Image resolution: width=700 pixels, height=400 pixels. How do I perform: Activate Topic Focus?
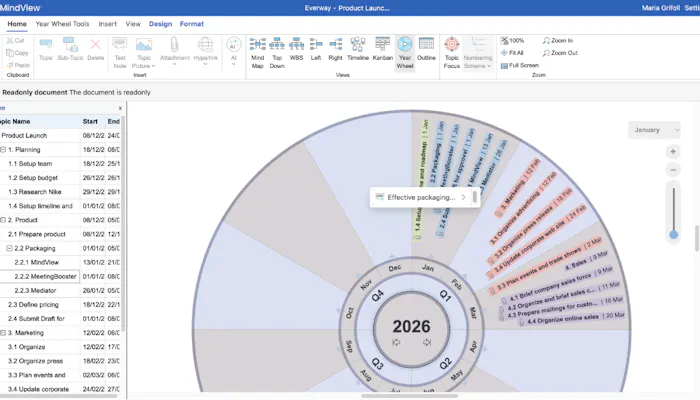pos(452,53)
